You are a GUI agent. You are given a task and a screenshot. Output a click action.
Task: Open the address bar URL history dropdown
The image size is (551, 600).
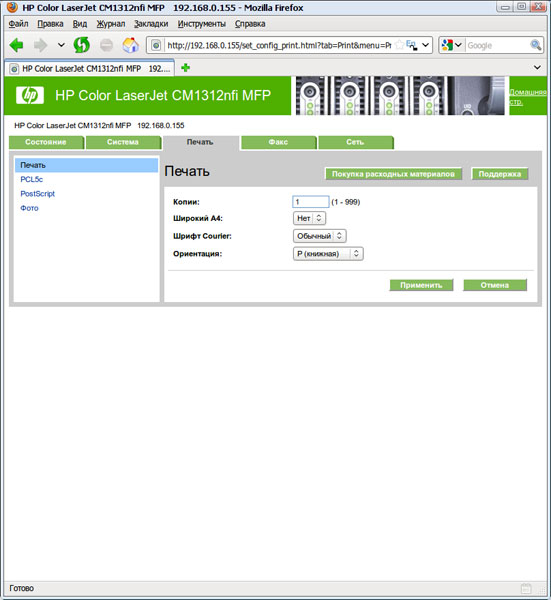(425, 45)
